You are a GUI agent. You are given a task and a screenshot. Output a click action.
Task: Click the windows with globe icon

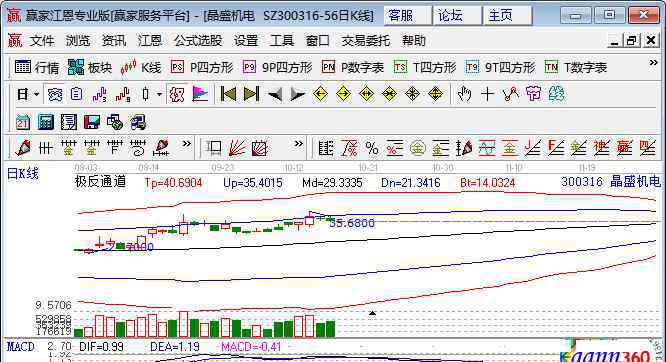(x=115, y=122)
